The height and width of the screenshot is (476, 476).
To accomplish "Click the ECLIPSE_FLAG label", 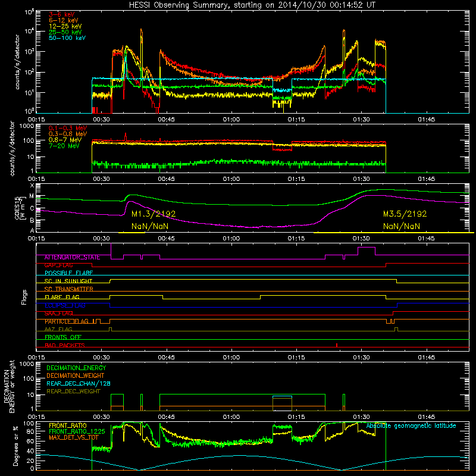I will point(65,305).
